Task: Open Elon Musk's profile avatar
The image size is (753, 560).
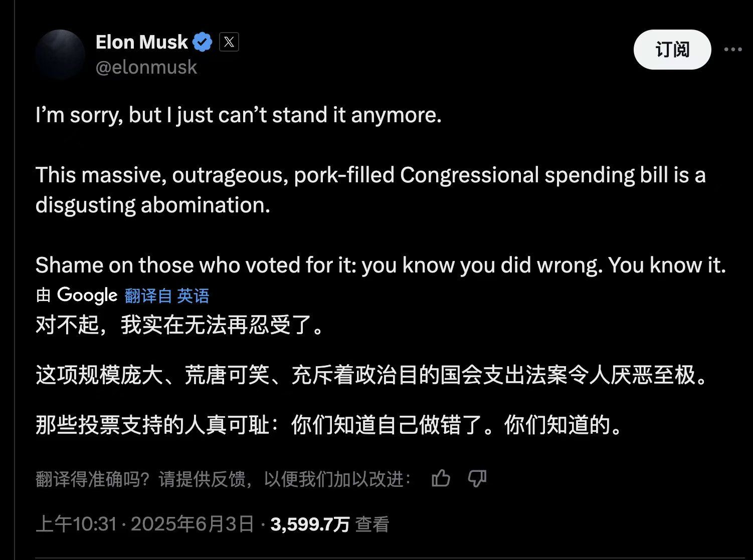Action: click(x=60, y=55)
